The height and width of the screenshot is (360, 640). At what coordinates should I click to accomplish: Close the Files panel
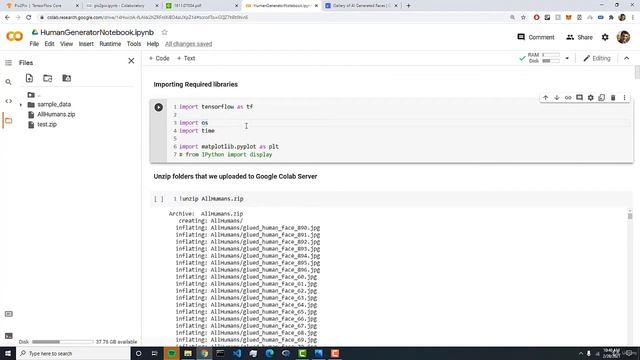(131, 61)
